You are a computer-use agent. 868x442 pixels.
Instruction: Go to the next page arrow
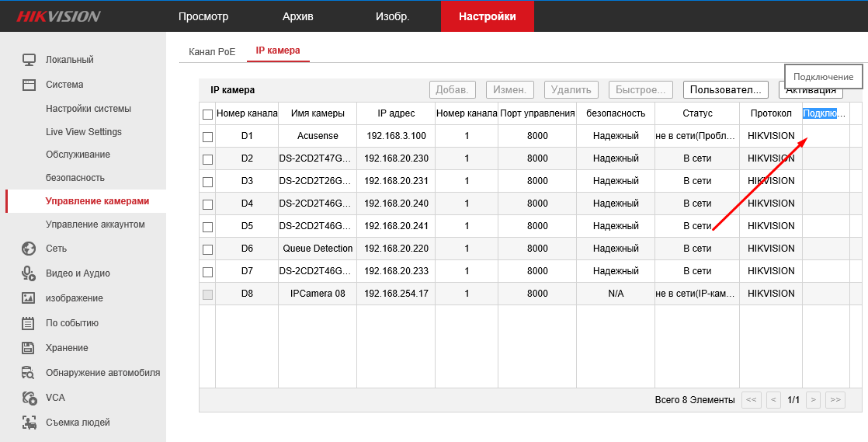pyautogui.click(x=813, y=400)
